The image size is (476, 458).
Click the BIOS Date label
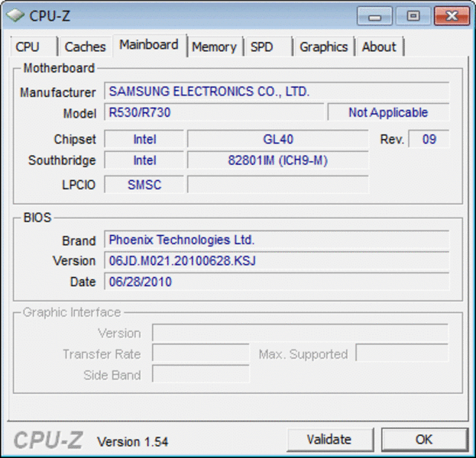coord(83,282)
